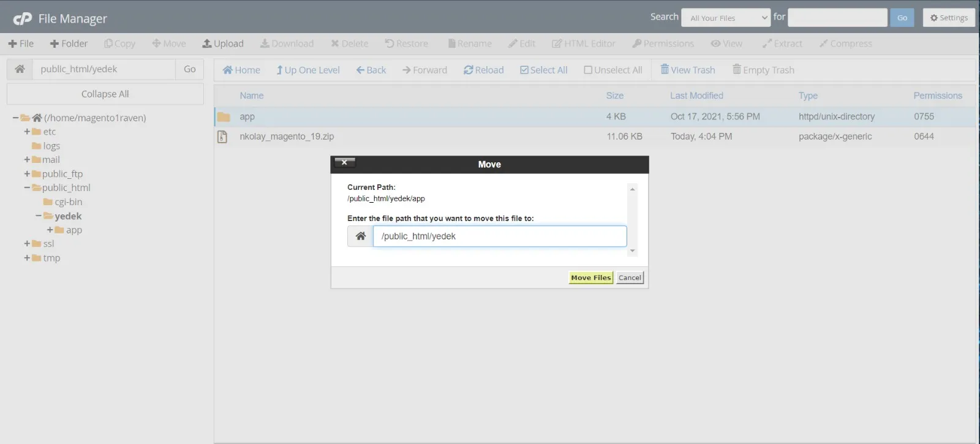
Task: Sort files by Name column header
Action: (x=252, y=96)
